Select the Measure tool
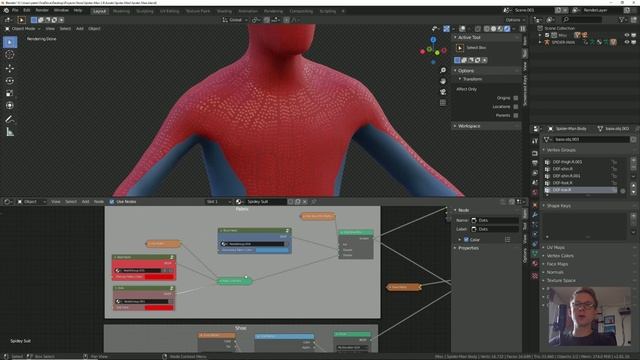Screen dimensions: 640x360 coord(10,132)
